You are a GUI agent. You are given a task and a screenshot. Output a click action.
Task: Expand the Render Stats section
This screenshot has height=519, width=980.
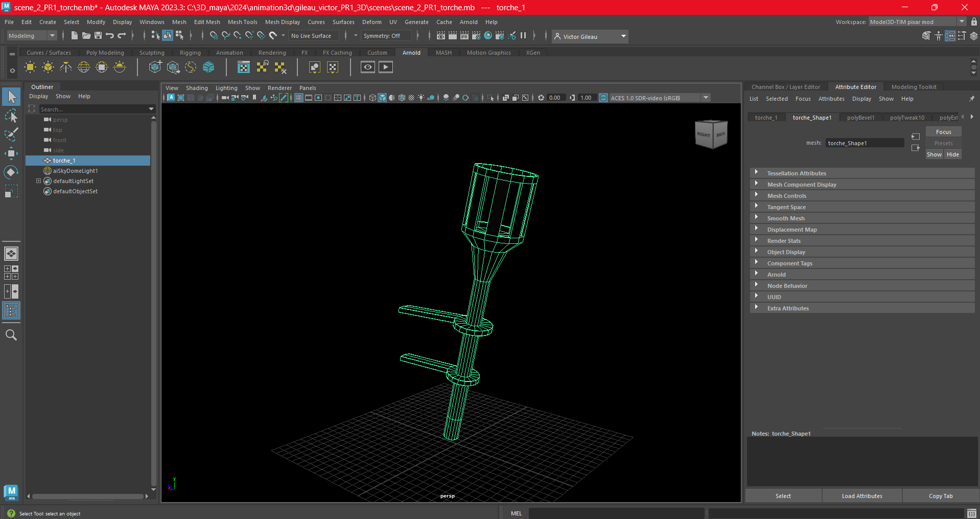862,241
